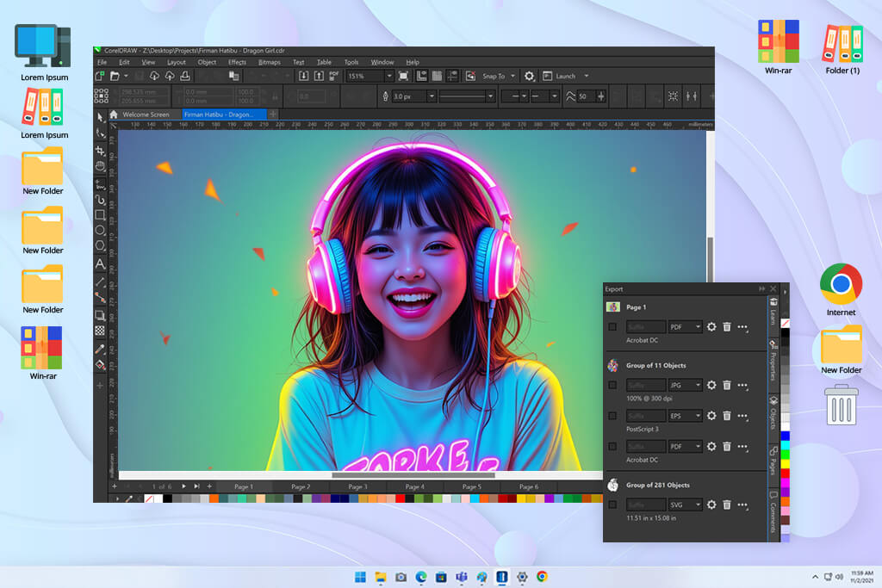Screen dimensions: 882x588
Task: Delete the SVG export row
Action: coord(727,504)
